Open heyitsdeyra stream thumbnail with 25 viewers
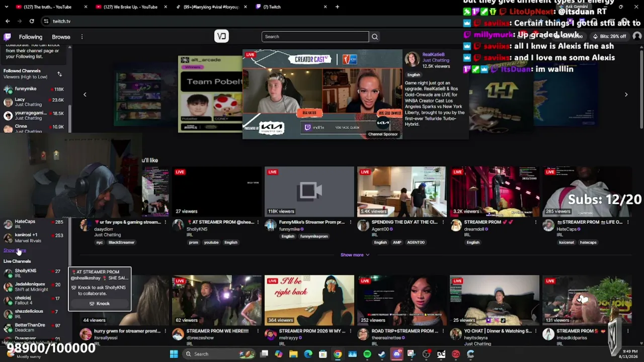The image size is (644, 362). pos(495,300)
